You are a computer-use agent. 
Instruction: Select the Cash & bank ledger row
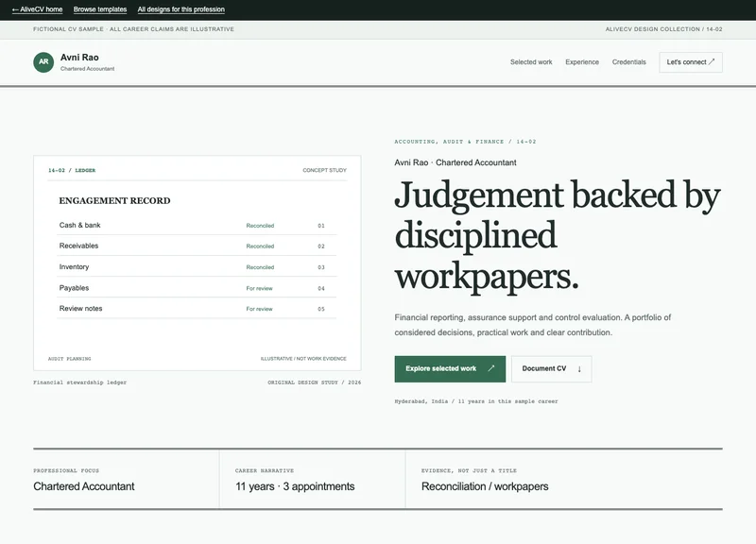click(197, 225)
